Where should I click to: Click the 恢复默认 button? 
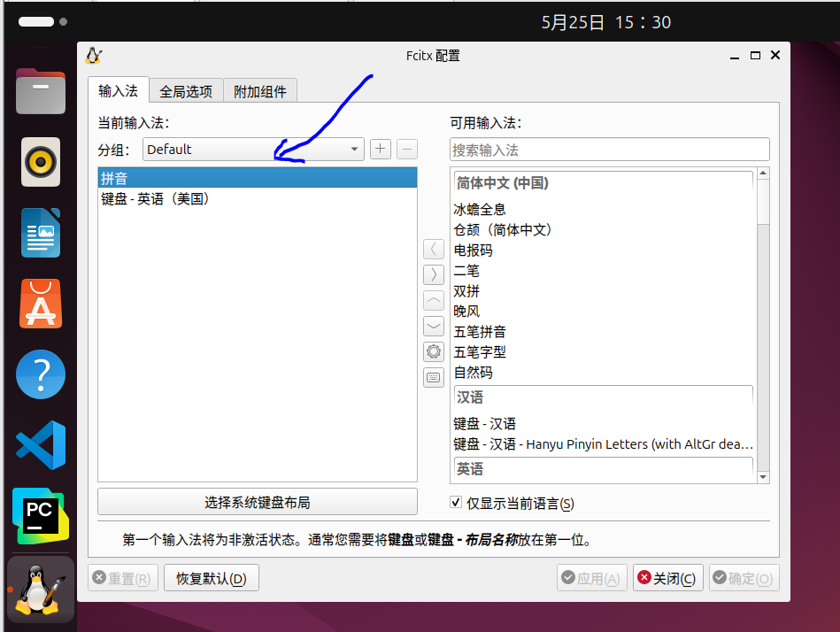coord(211,578)
